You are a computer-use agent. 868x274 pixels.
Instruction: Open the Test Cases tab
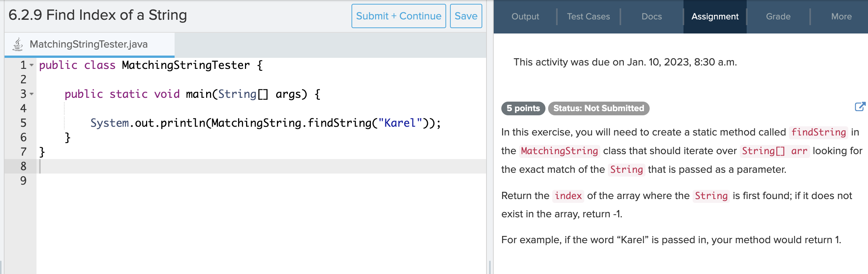588,16
